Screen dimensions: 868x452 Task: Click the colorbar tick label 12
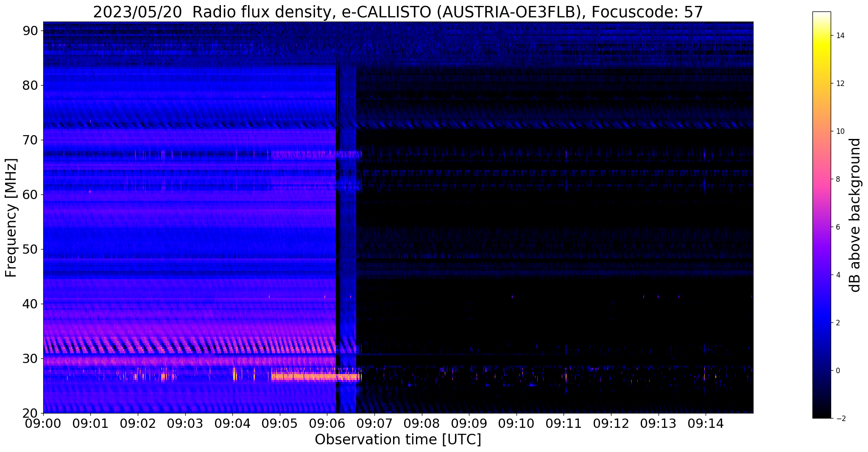pos(840,83)
